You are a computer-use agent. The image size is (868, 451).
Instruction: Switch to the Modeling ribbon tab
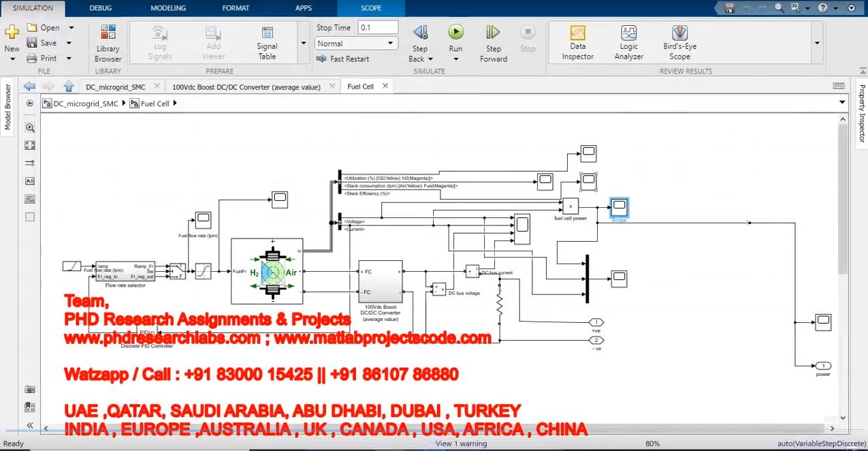pos(167,8)
